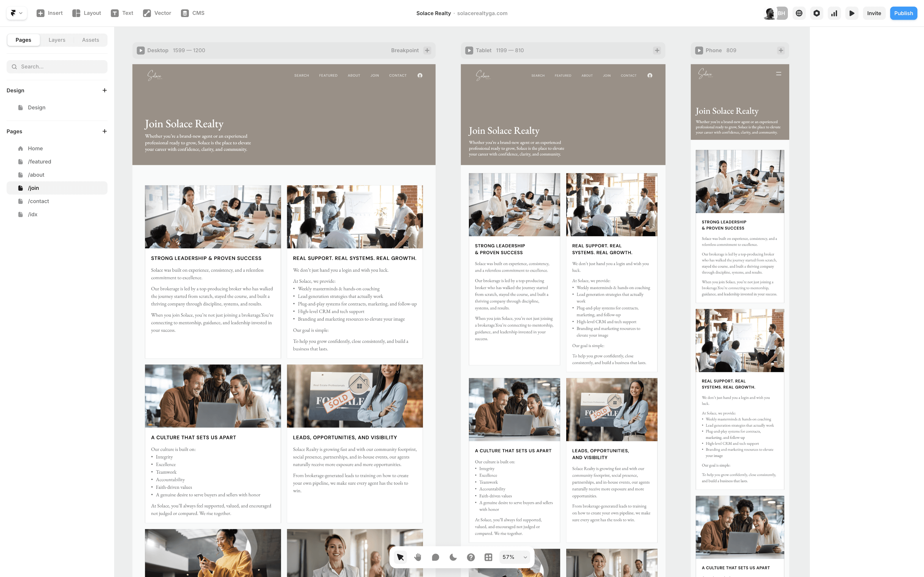The image size is (924, 577).
Task: Switch to the Layers tab
Action: point(57,40)
